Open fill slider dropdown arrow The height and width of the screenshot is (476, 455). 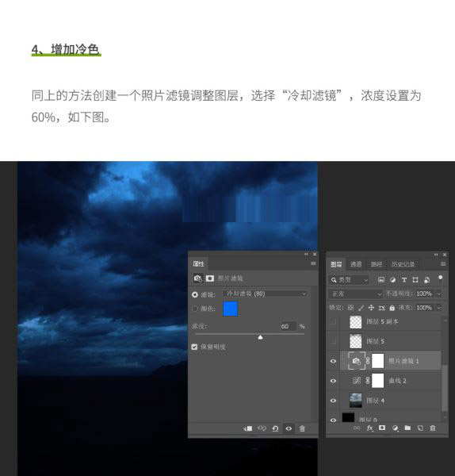point(438,308)
